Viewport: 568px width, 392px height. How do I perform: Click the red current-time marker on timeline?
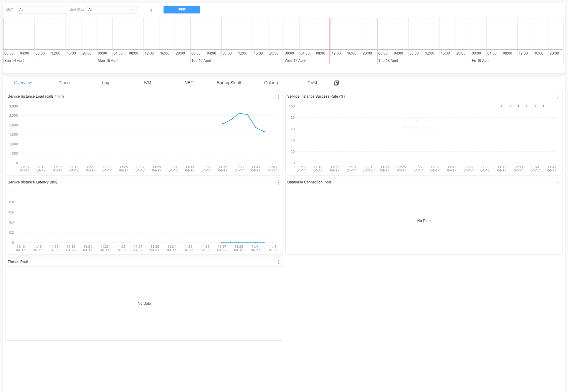tap(330, 41)
